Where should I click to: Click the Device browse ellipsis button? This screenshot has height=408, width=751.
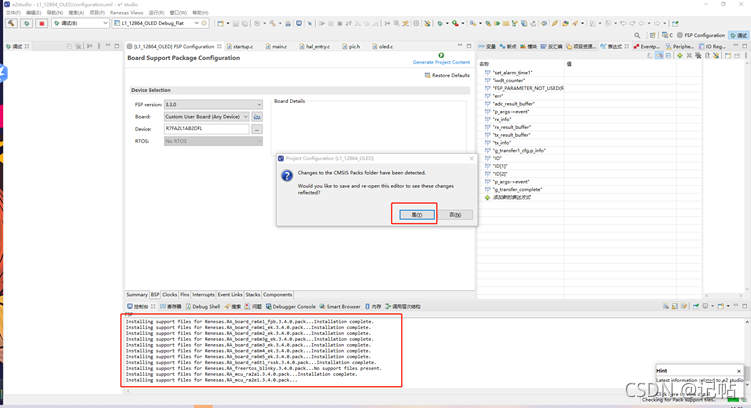(257, 129)
